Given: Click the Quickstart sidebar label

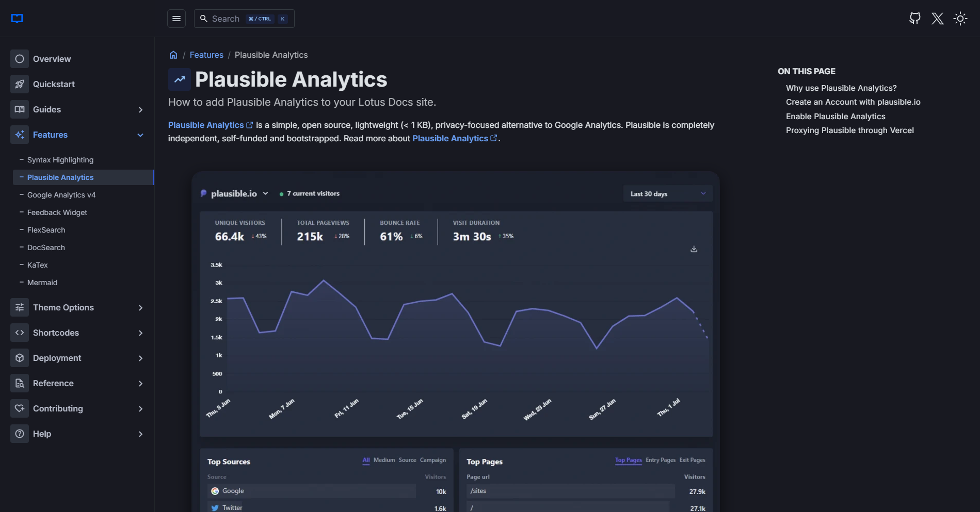Looking at the screenshot, I should pos(54,84).
